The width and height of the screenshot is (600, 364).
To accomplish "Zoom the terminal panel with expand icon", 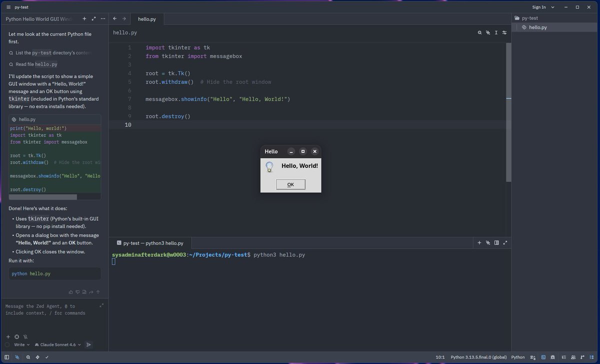I will coord(505,243).
